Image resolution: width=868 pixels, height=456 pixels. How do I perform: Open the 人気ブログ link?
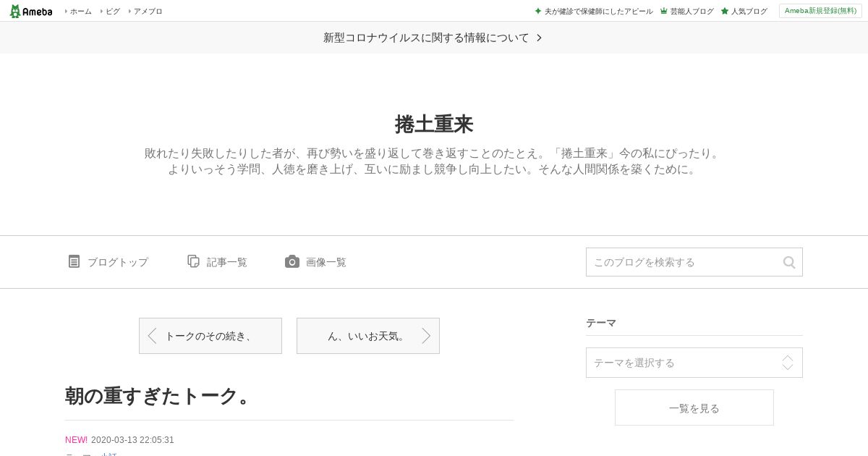749,11
